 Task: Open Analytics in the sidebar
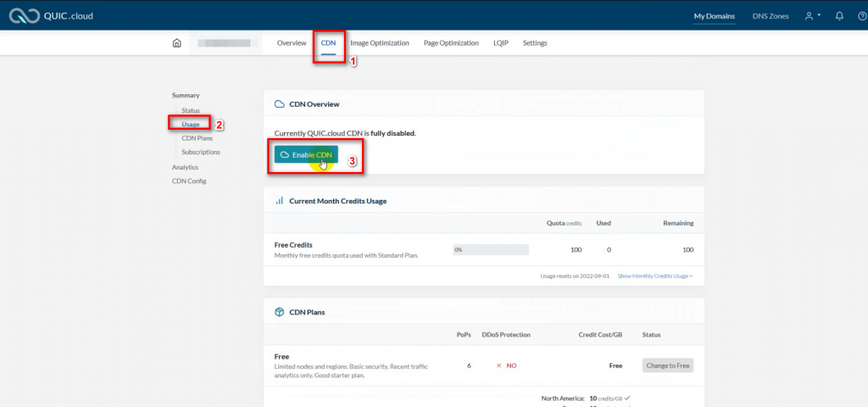[x=185, y=167]
